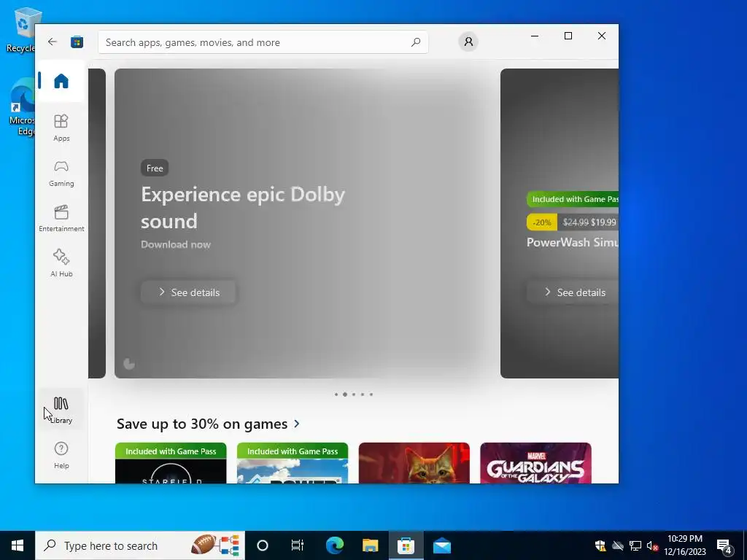Open the PowerWash game thumbnail below
The width and height of the screenshot is (747, 560).
[293, 463]
